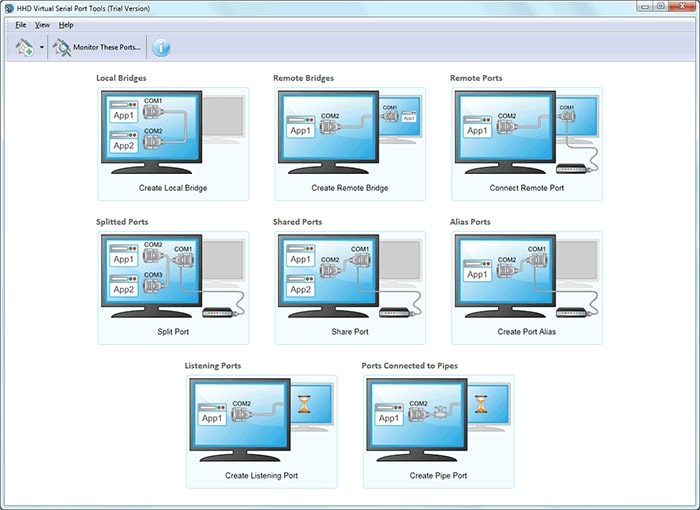Image resolution: width=700 pixels, height=510 pixels.
Task: Click the Create Local Bridge label
Action: pyautogui.click(x=173, y=188)
